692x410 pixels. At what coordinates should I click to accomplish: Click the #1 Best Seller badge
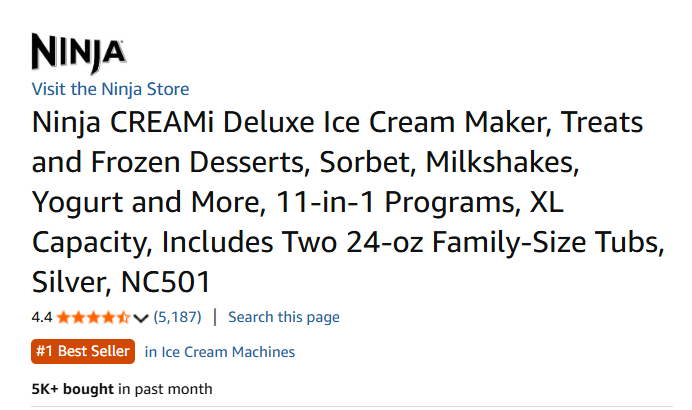click(83, 351)
